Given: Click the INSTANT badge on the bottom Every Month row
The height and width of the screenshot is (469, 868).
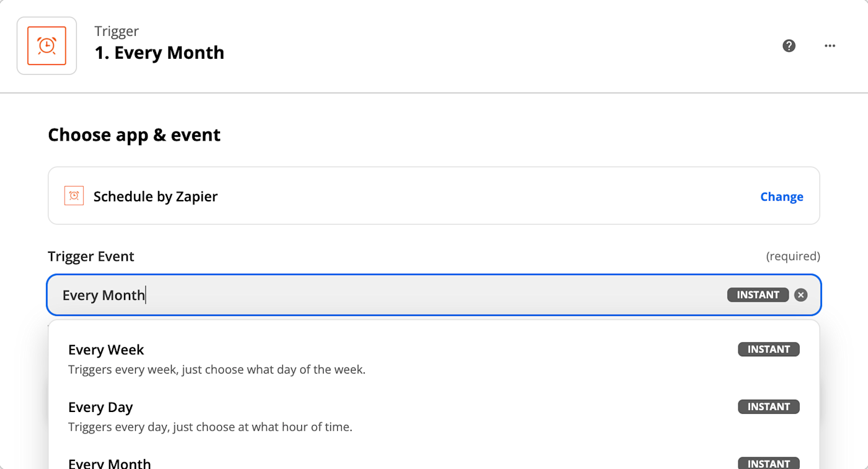Looking at the screenshot, I should pyautogui.click(x=768, y=463).
